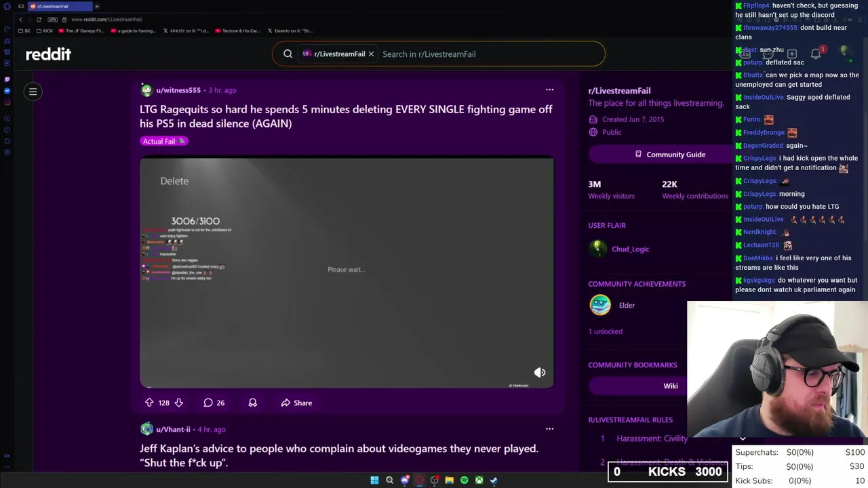Image resolution: width=868 pixels, height=488 pixels.
Task: Unmute the LTG video with the speaker icon
Action: coord(540,372)
